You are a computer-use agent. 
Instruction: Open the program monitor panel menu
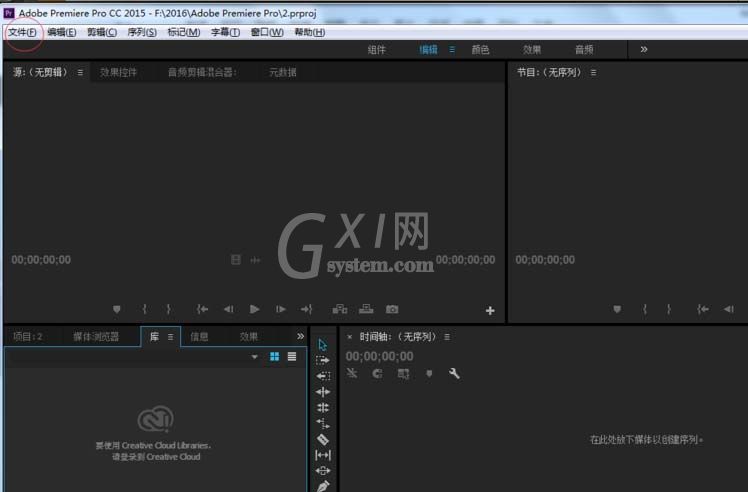593,73
